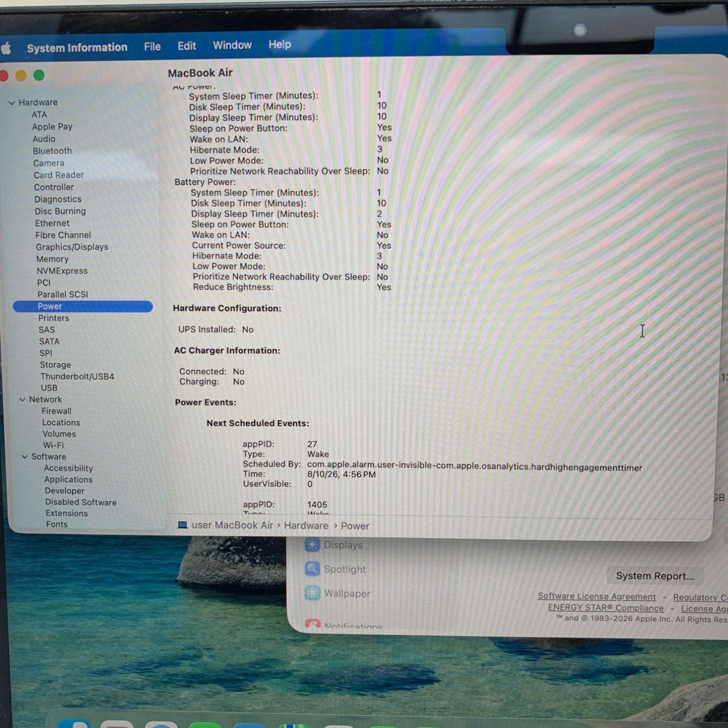Image resolution: width=728 pixels, height=728 pixels.
Task: Open the Apple menu icon
Action: pos(6,48)
